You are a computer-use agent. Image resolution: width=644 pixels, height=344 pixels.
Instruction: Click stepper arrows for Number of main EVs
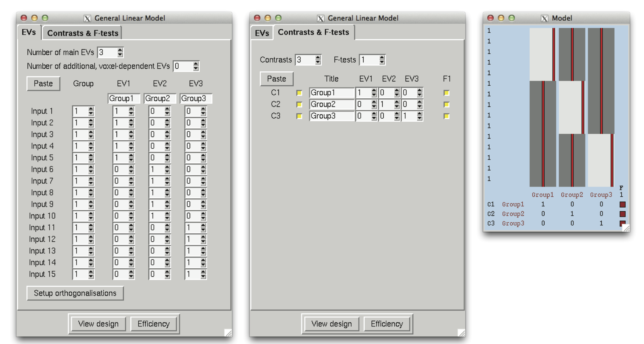[x=120, y=52]
